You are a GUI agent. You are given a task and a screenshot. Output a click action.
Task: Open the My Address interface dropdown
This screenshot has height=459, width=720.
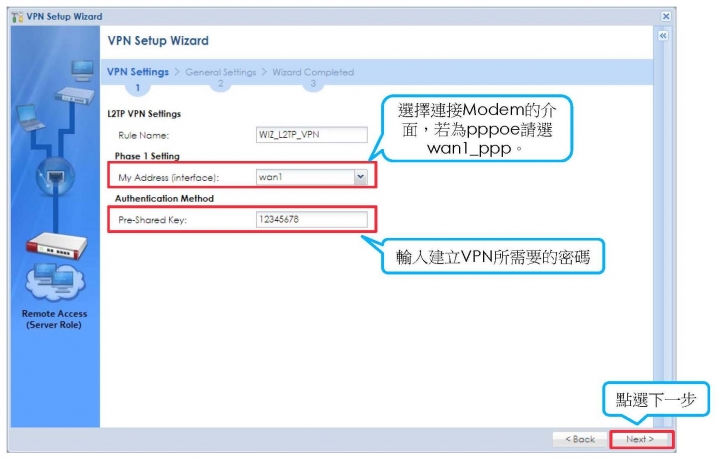[x=360, y=177]
